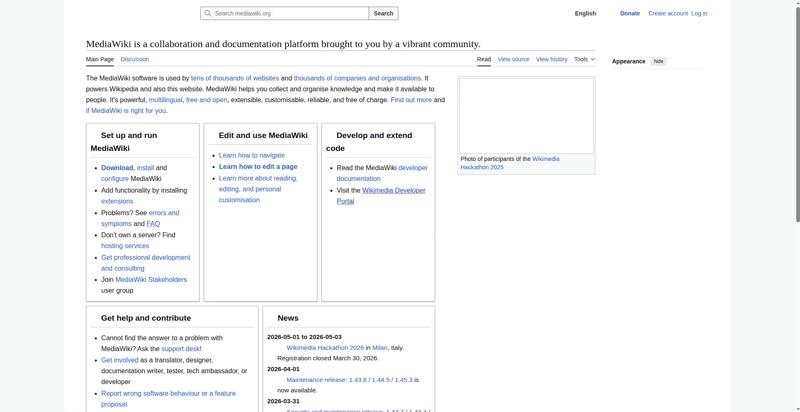The width and height of the screenshot is (800, 412).
Task: Select the Read tab
Action: (484, 59)
